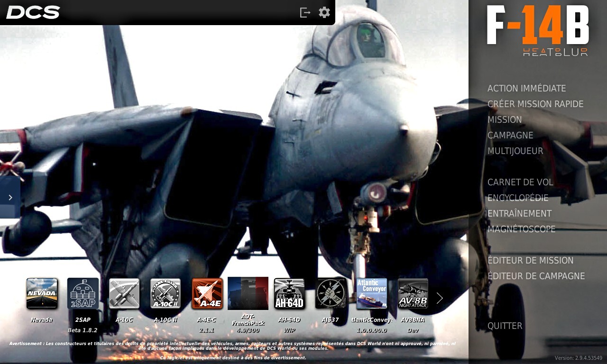Click the DCS logo
607x364 pixels.
point(33,12)
